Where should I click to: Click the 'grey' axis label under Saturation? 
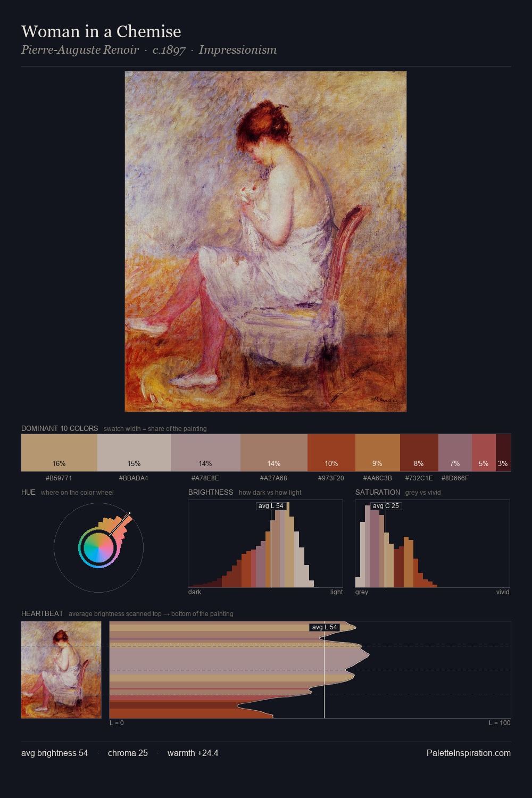pos(362,592)
